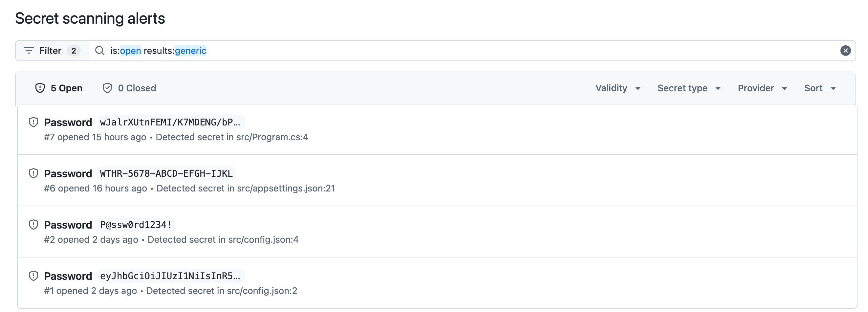Open the Sort dropdown menu
The height and width of the screenshot is (312, 868).
[820, 88]
